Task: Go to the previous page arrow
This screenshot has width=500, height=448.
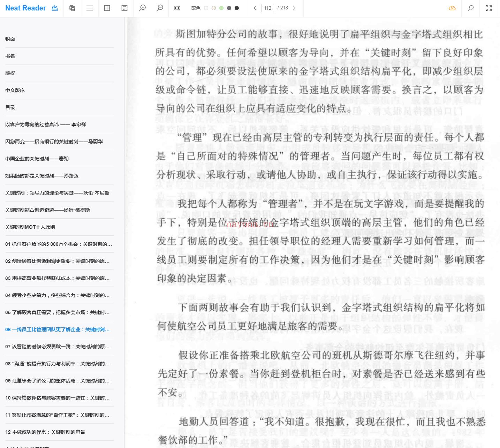Action: [x=255, y=8]
